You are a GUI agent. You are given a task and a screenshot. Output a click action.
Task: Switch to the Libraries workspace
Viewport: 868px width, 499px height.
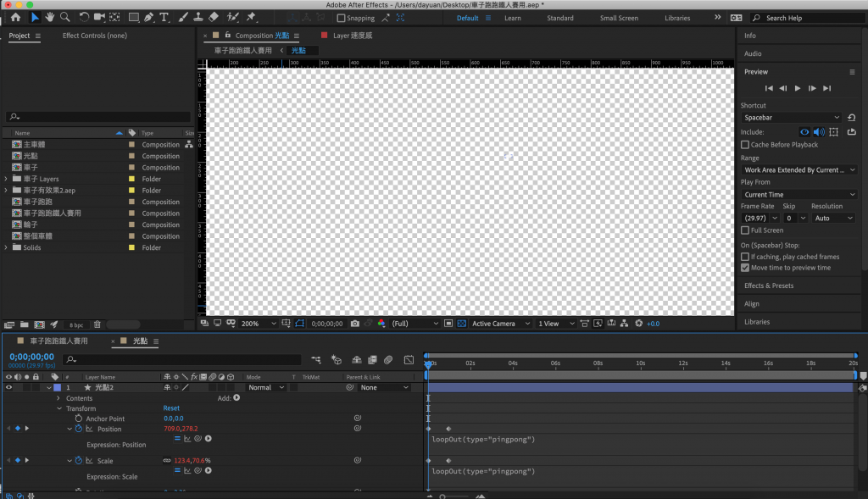click(677, 19)
